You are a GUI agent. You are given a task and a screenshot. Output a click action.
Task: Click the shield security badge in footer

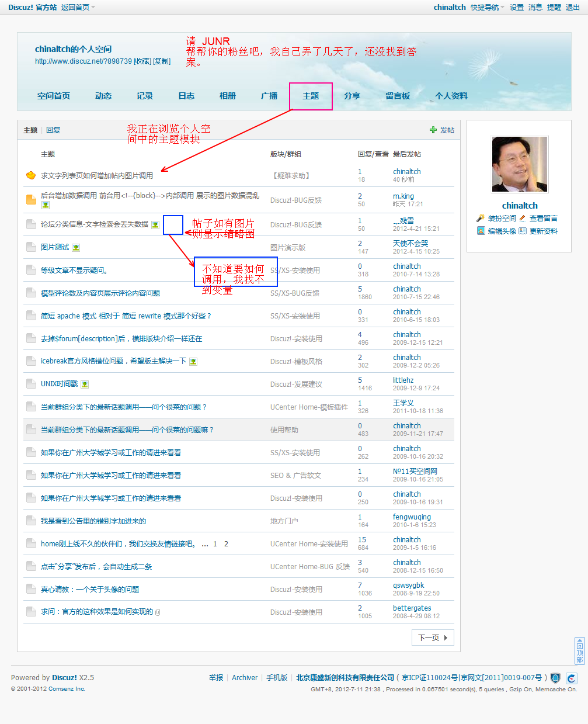[555, 678]
